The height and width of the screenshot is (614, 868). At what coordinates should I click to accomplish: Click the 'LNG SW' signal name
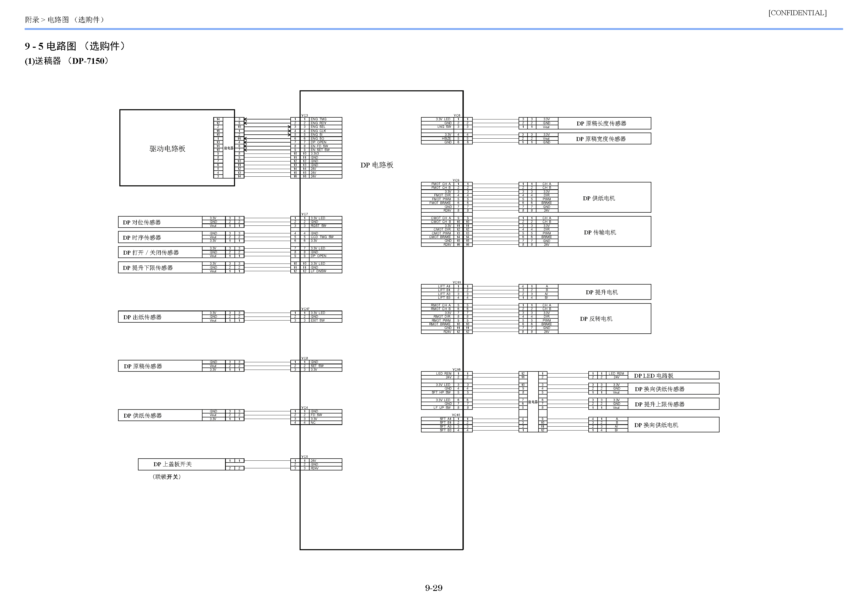(444, 127)
